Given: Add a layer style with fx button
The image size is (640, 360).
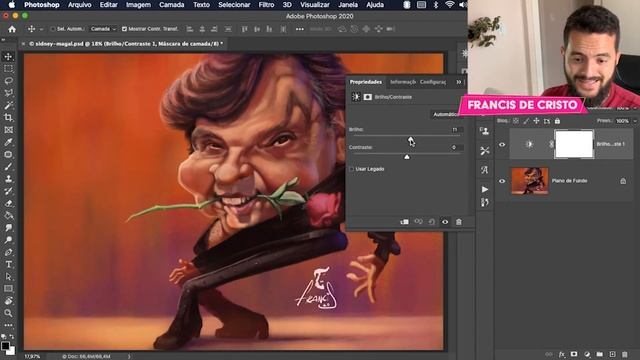Looking at the screenshot, I should click(562, 354).
